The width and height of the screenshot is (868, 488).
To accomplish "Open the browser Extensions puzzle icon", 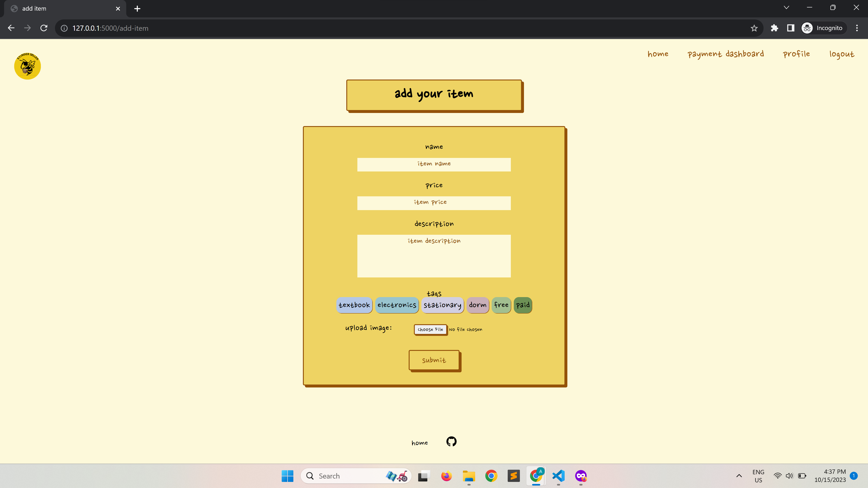I will pyautogui.click(x=774, y=28).
